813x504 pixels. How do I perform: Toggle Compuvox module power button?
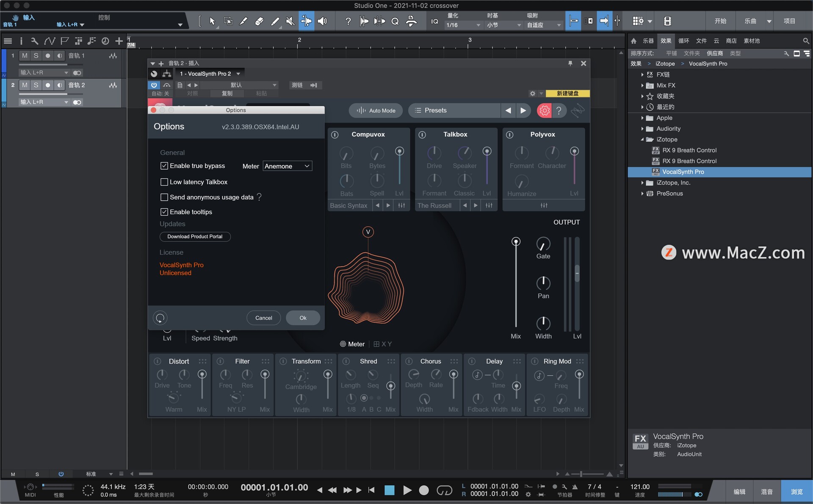point(335,135)
